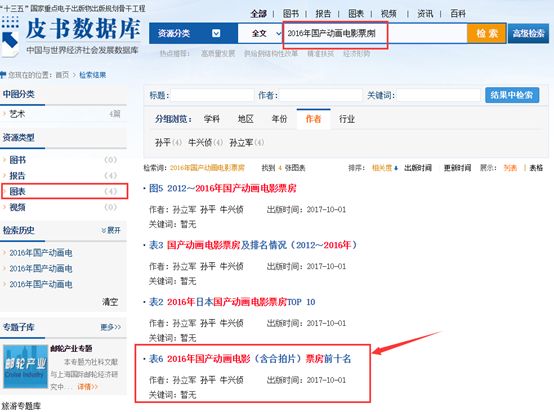Open 高级检索 advanced search
Image resolution: width=554 pixels, height=412 pixels.
528,33
